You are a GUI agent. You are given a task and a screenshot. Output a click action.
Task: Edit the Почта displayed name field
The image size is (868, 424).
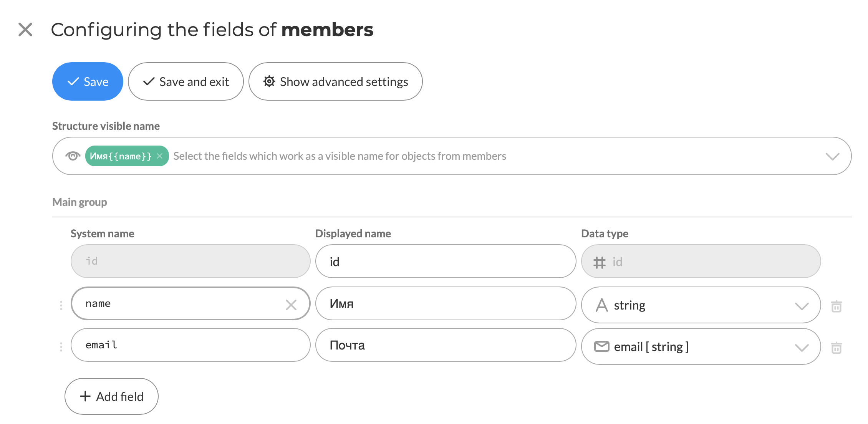tap(446, 345)
